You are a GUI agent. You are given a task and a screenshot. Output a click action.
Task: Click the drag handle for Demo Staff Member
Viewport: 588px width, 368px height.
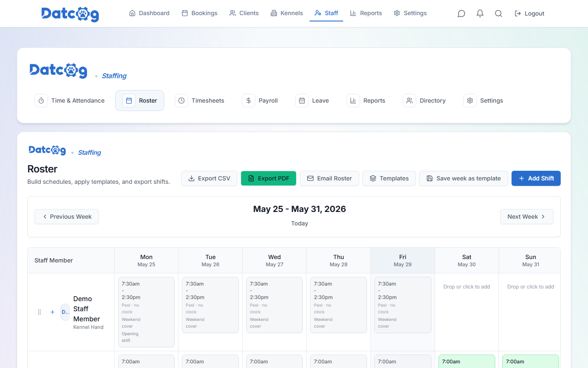pos(39,312)
